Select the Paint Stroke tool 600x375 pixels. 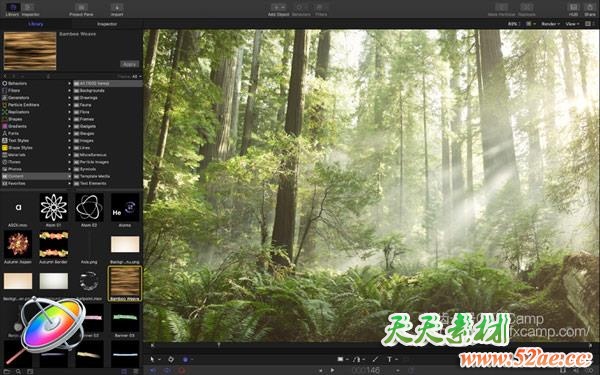[x=375, y=359]
